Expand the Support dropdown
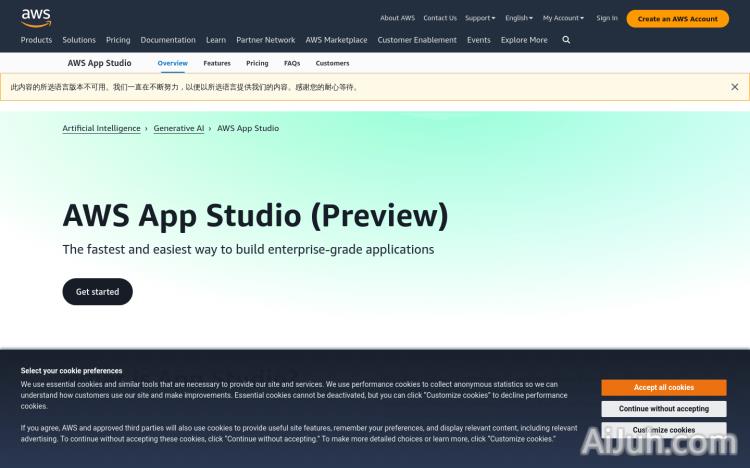Image resolution: width=750 pixels, height=468 pixels. (x=480, y=18)
